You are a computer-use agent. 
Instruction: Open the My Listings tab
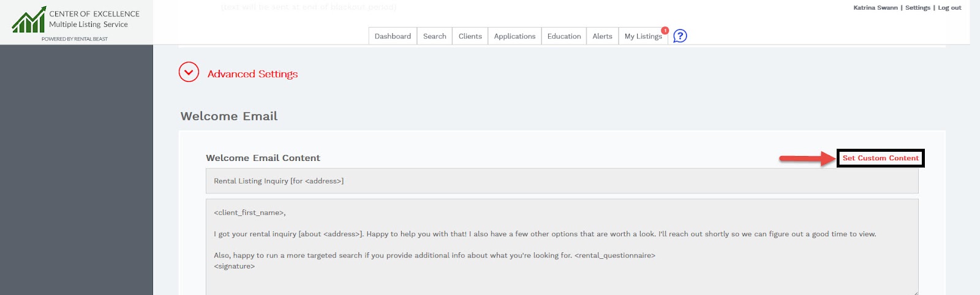[x=643, y=36]
